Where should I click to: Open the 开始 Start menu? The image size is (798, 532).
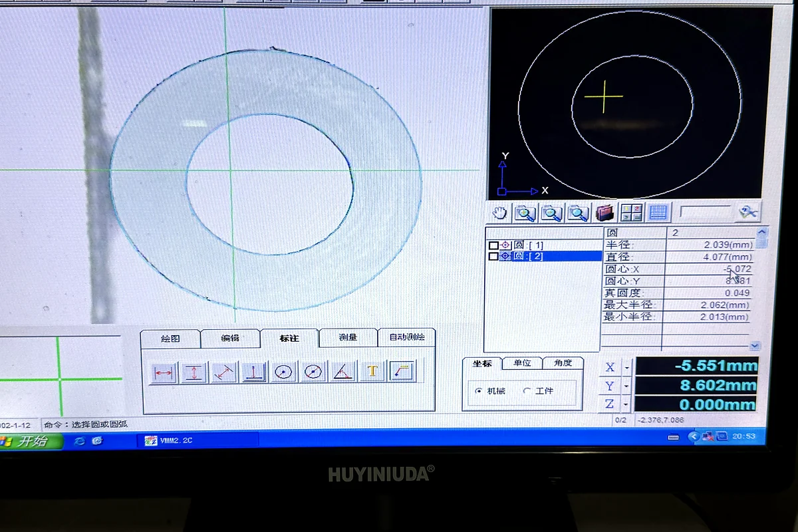pyautogui.click(x=31, y=441)
